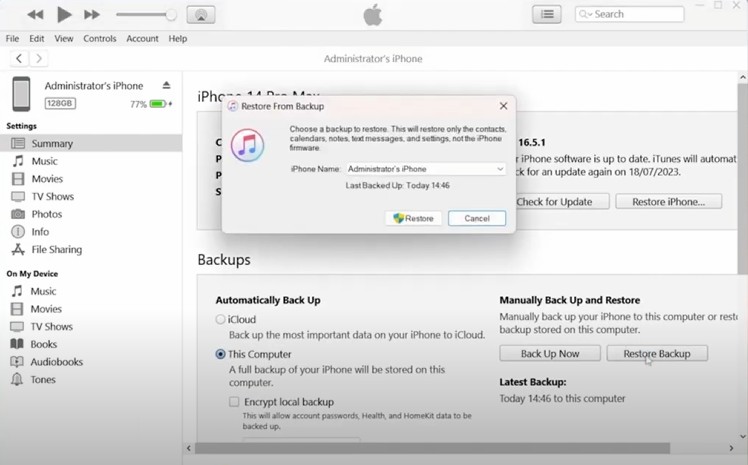The height and width of the screenshot is (465, 748).
Task: Click inside the Search field
Action: pyautogui.click(x=629, y=14)
